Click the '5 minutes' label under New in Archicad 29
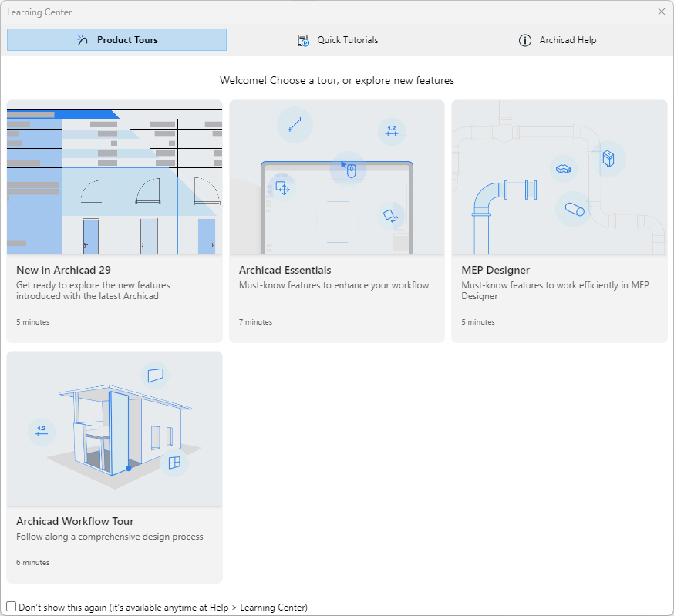Image resolution: width=674 pixels, height=616 pixels. (32, 322)
